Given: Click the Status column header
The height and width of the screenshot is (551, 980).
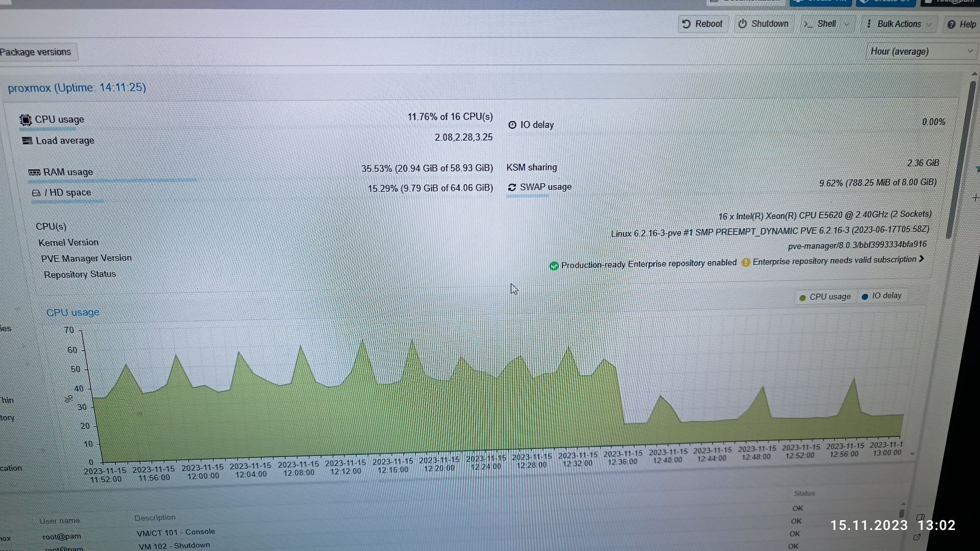Looking at the screenshot, I should tap(804, 494).
